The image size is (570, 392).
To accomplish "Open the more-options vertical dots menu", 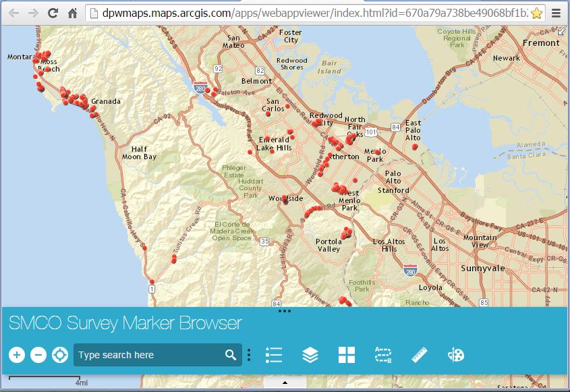I will [249, 354].
